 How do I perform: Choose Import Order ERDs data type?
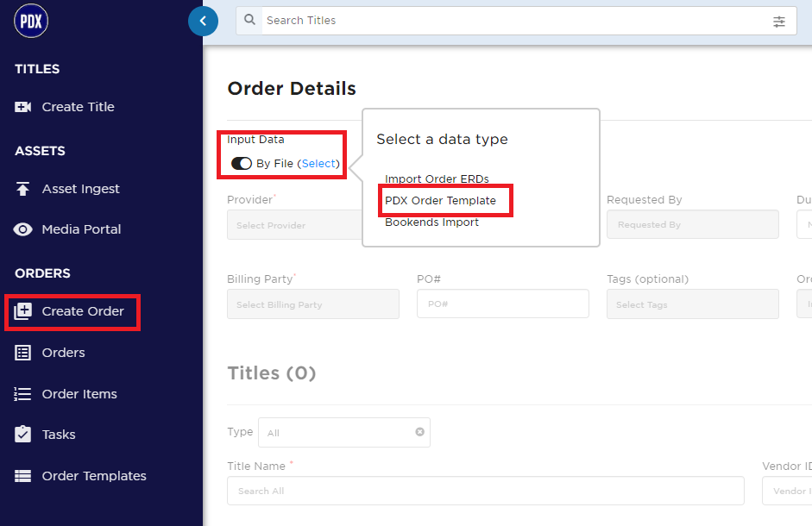(x=437, y=178)
